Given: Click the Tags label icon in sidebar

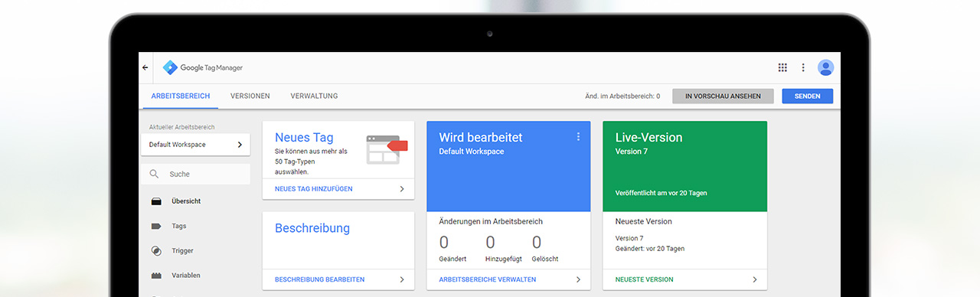Looking at the screenshot, I should 156,226.
